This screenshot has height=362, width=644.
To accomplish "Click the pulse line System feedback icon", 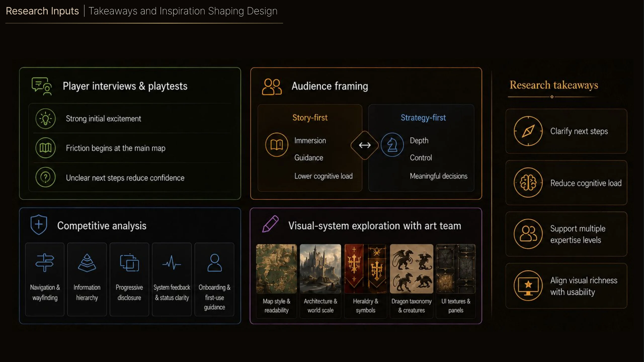I will click(172, 263).
